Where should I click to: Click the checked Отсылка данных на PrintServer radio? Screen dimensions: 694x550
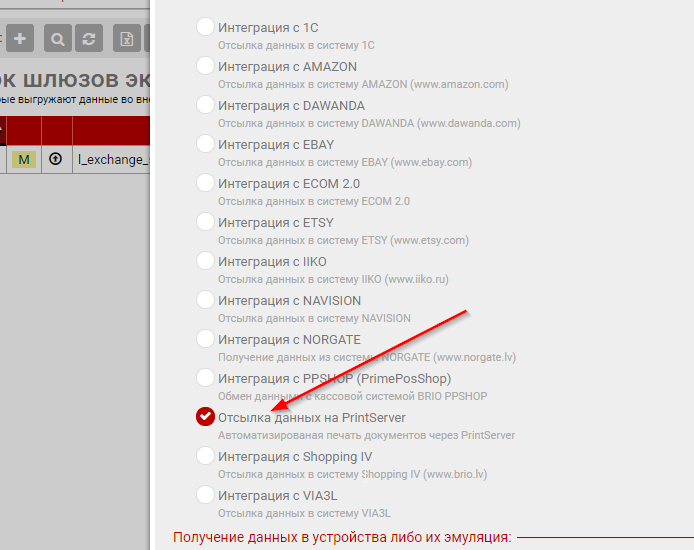tap(205, 417)
